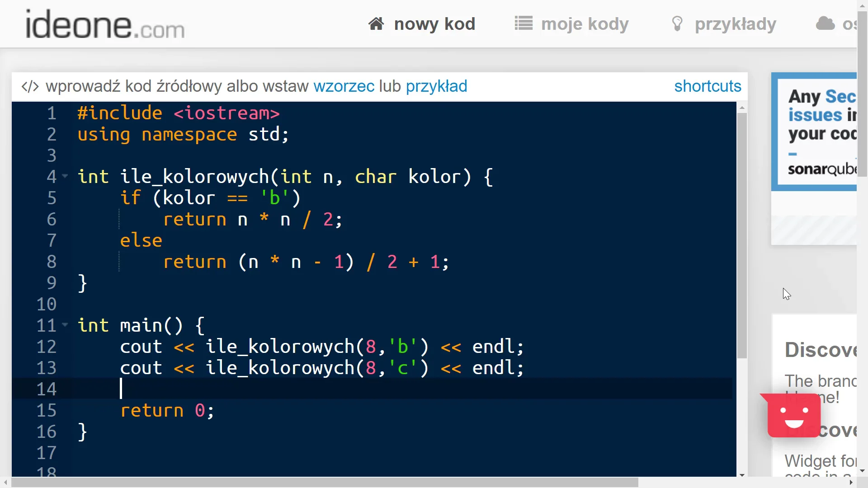Click the cloud icon in top navigation
Screen dimensions: 868x488
(x=825, y=23)
